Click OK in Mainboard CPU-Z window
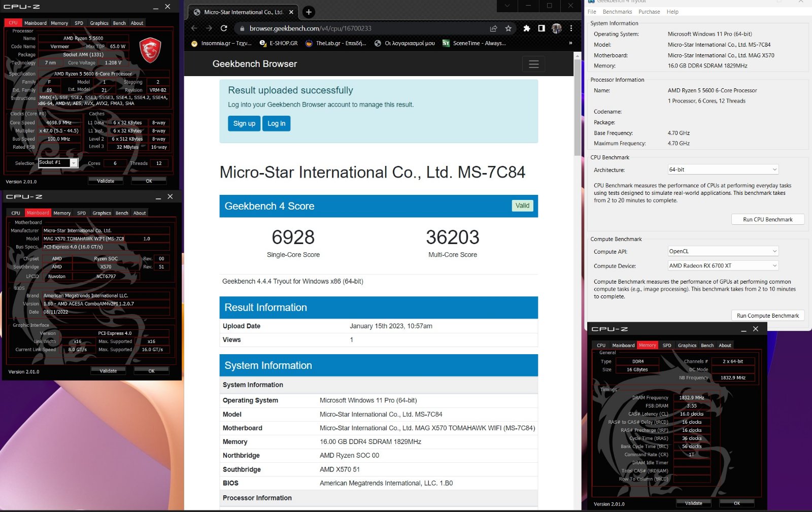812x512 pixels. coord(151,371)
